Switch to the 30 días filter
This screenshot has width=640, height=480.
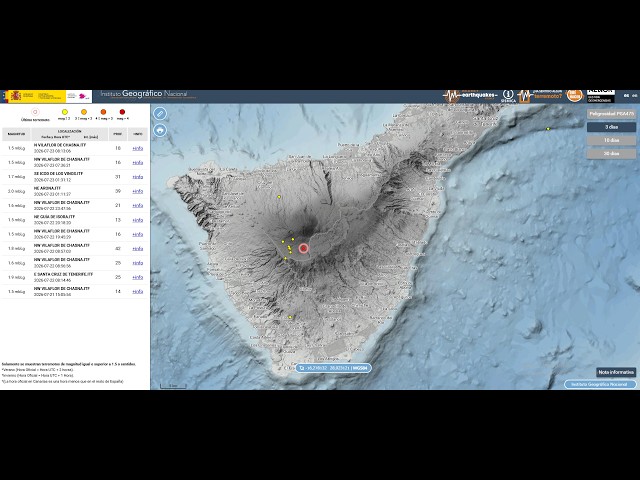pyautogui.click(x=611, y=153)
